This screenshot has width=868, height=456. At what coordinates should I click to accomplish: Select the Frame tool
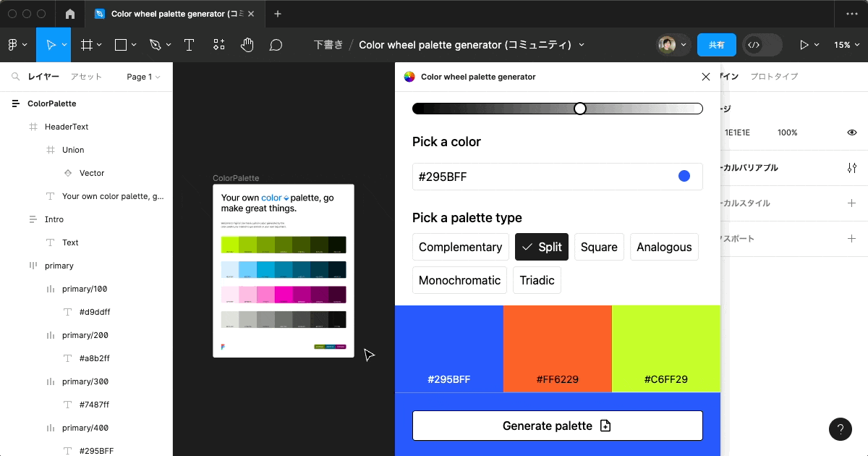(86, 44)
